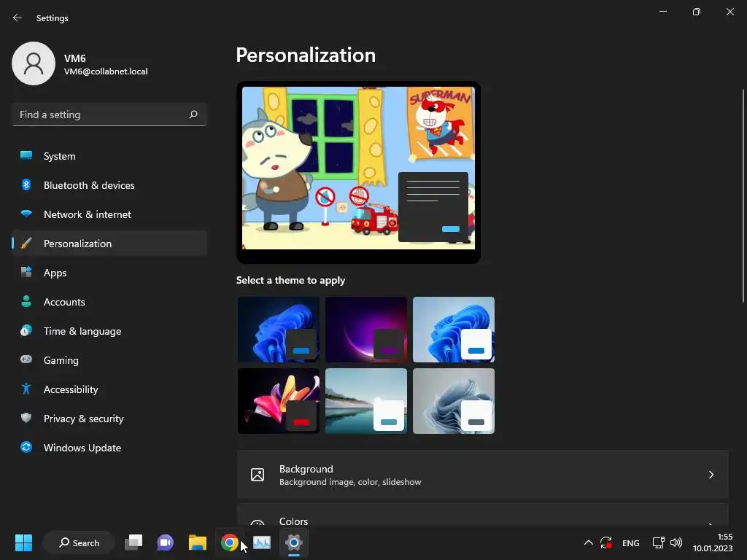Click the back arrow in Settings
The width and height of the screenshot is (747, 560).
18,17
